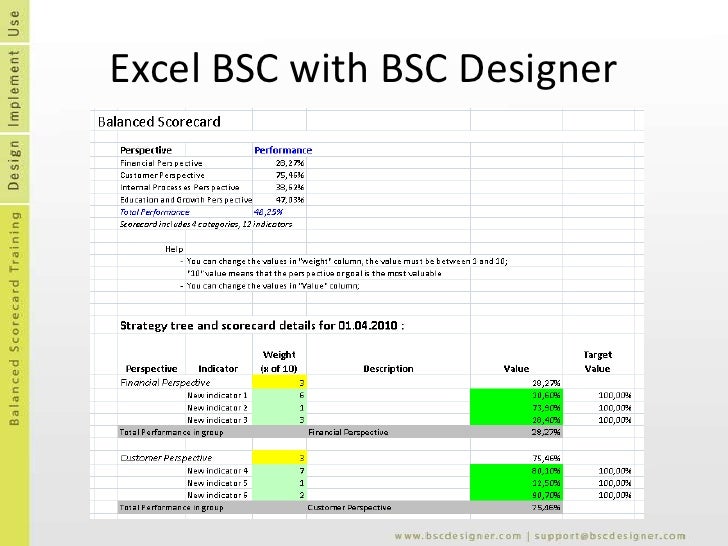728x546 pixels.
Task: Select the 'New indicator 1' label
Action: pyautogui.click(x=217, y=396)
